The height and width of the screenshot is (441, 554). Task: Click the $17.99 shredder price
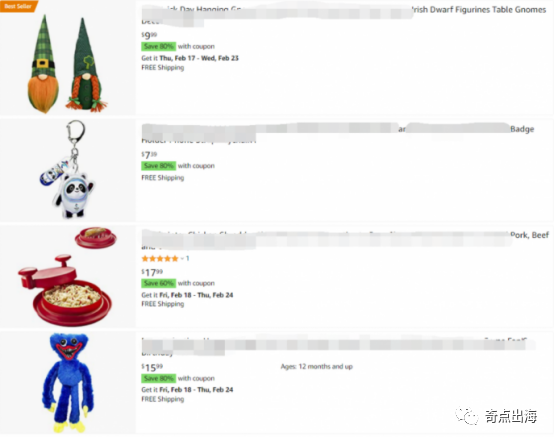click(152, 272)
